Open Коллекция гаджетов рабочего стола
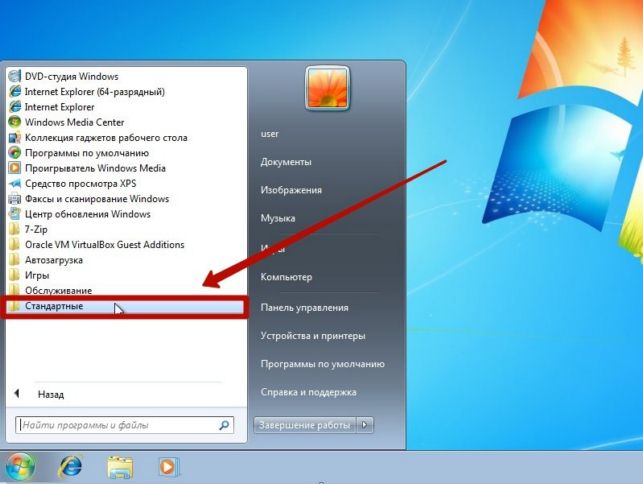This screenshot has width=643, height=484. (x=98, y=138)
